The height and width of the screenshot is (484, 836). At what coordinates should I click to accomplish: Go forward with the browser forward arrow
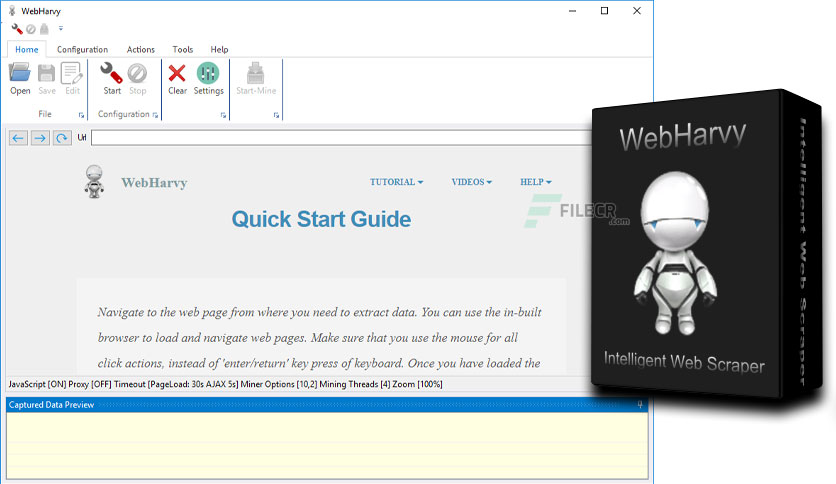(40, 138)
